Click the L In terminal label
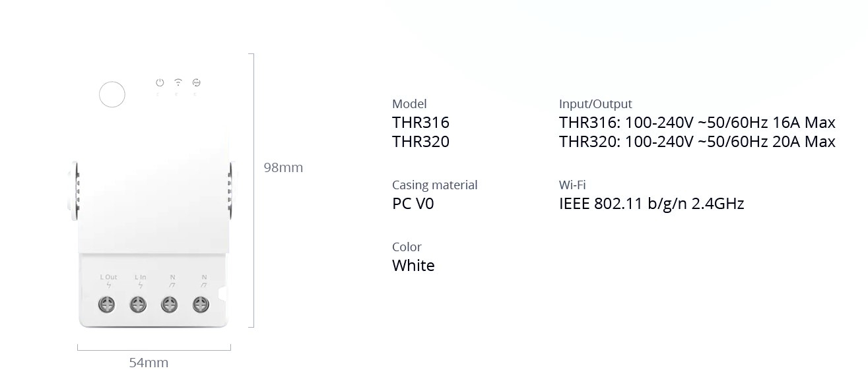This screenshot has height=387, width=868. point(140,278)
